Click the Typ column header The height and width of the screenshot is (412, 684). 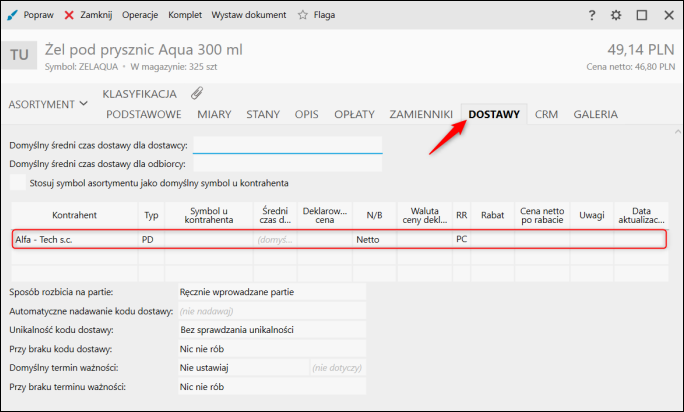click(151, 215)
